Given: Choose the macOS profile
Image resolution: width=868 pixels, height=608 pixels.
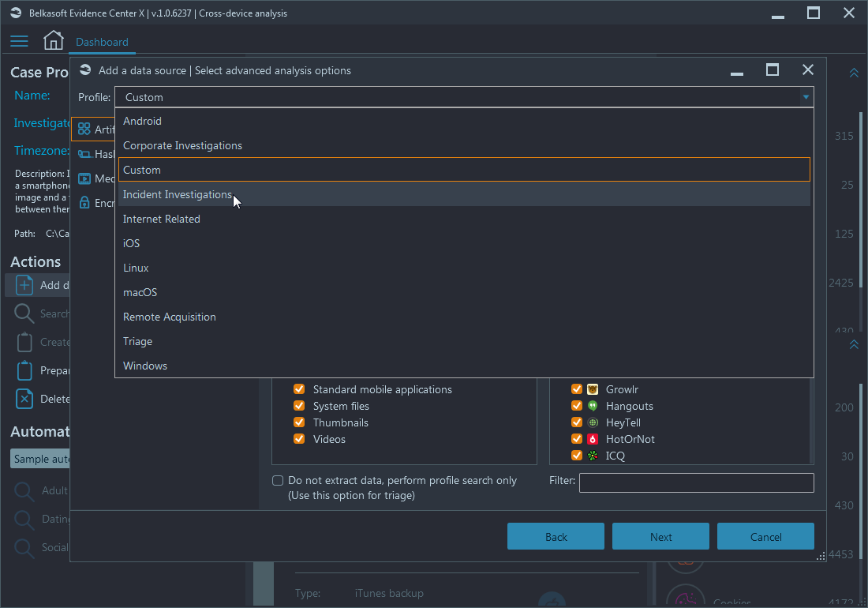Looking at the screenshot, I should 464,292.
